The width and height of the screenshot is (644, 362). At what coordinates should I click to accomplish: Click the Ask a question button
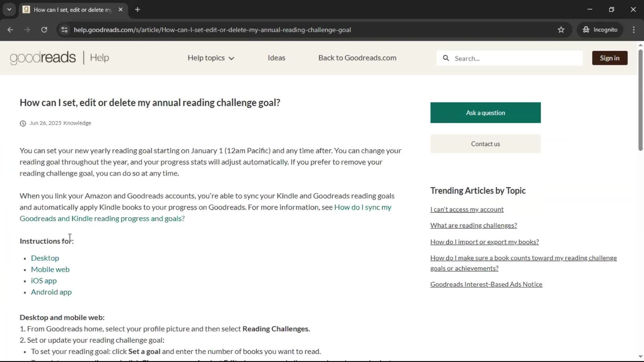(x=485, y=113)
